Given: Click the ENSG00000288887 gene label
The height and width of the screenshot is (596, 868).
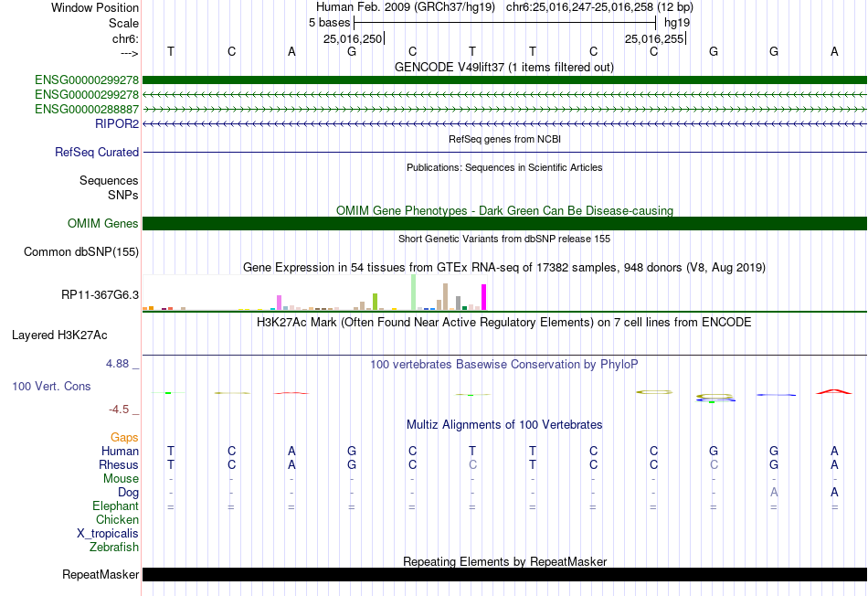Looking at the screenshot, I should (x=87, y=109).
